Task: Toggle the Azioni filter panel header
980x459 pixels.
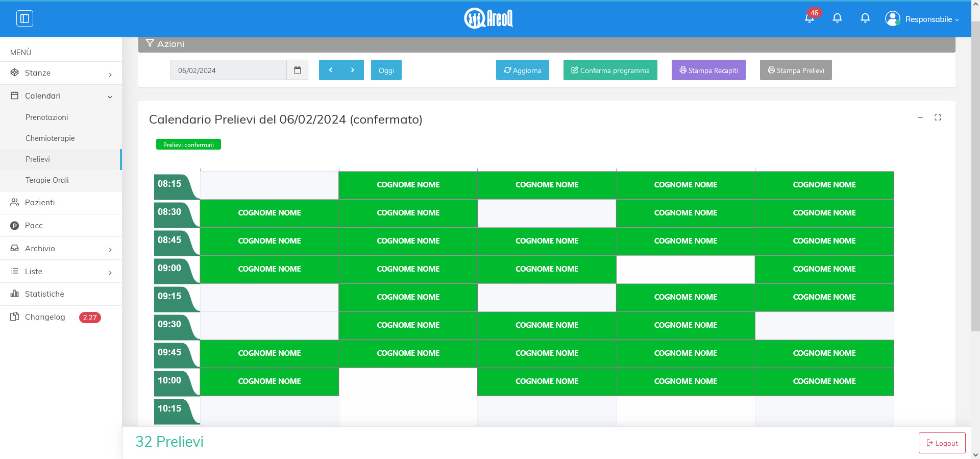Action: (x=171, y=44)
